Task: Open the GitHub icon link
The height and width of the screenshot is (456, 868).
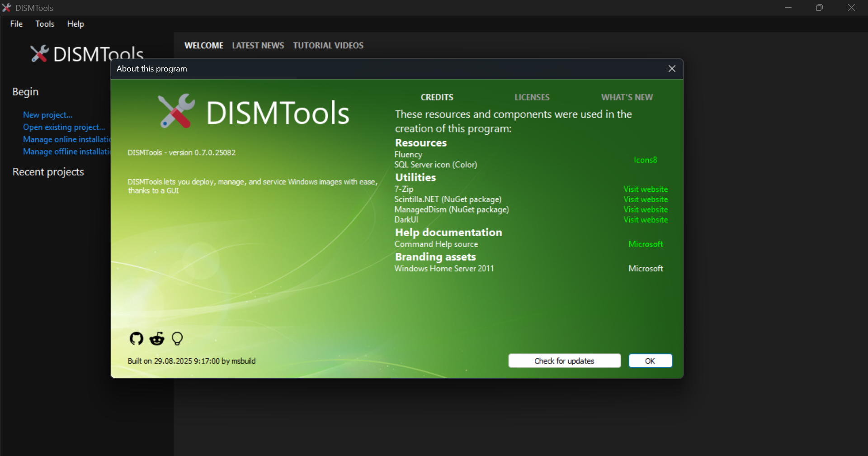Action: pos(136,338)
